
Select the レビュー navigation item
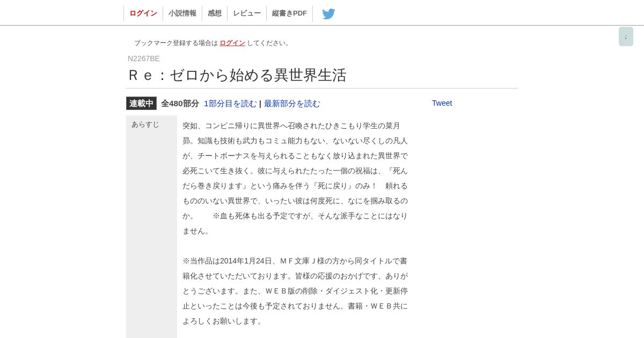tap(247, 13)
